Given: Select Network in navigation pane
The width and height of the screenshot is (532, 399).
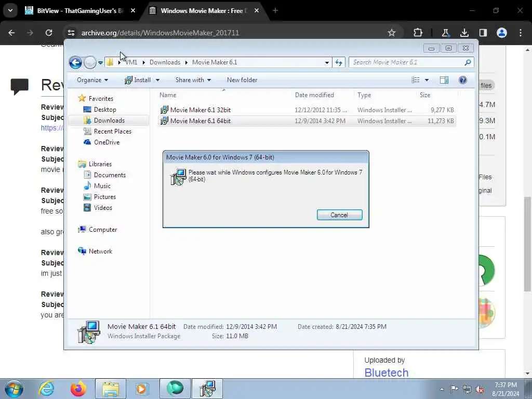Looking at the screenshot, I should click(x=95, y=251).
